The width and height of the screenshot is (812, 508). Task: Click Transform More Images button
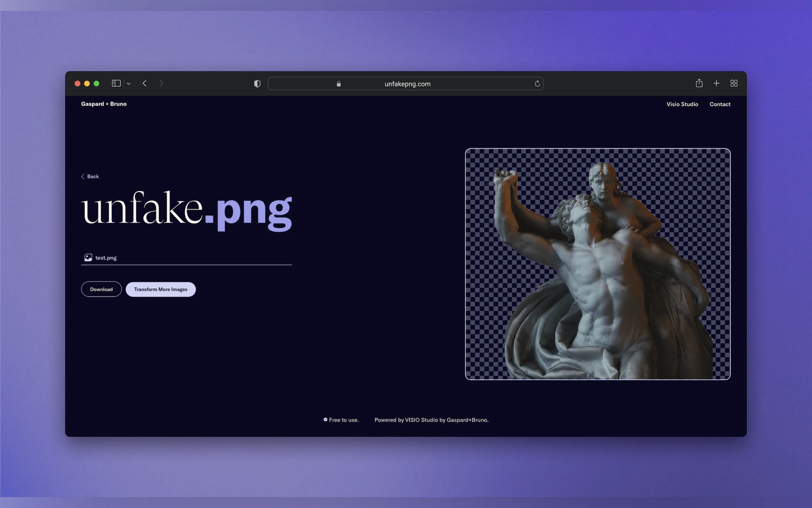click(160, 289)
